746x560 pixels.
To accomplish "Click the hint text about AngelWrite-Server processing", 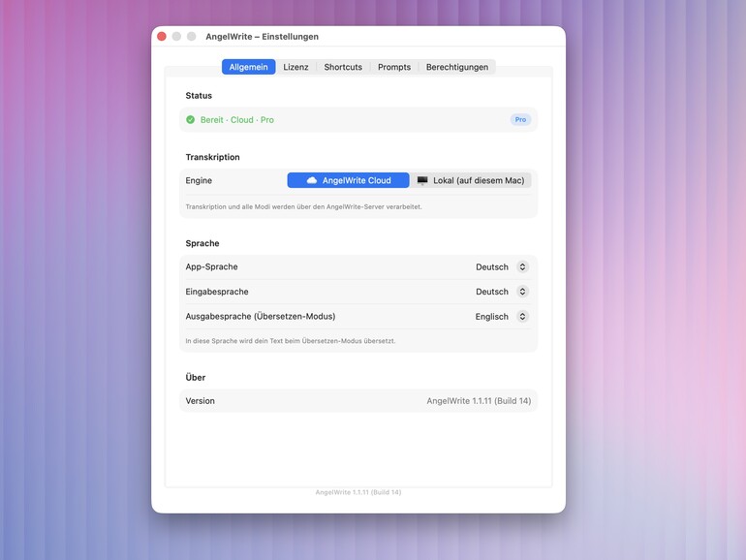I will [303, 207].
